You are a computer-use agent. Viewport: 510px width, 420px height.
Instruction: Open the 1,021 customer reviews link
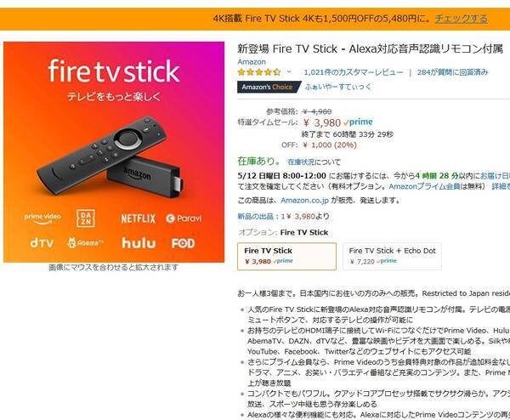354,72
